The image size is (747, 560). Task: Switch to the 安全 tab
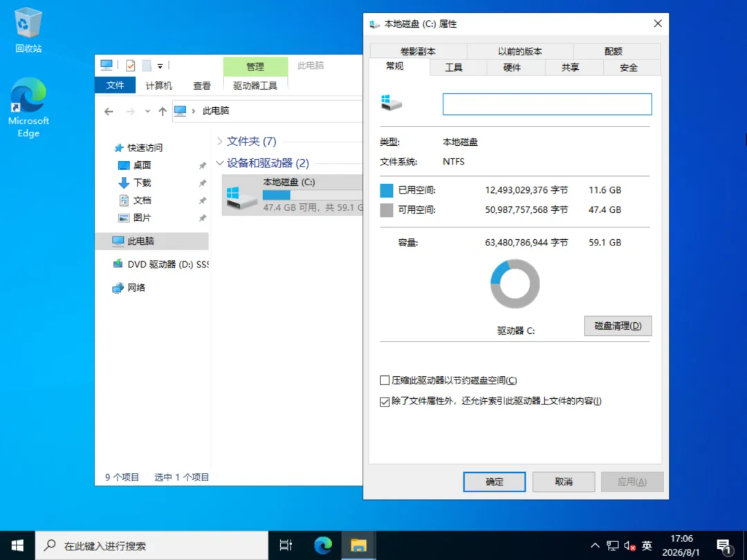[x=628, y=68]
